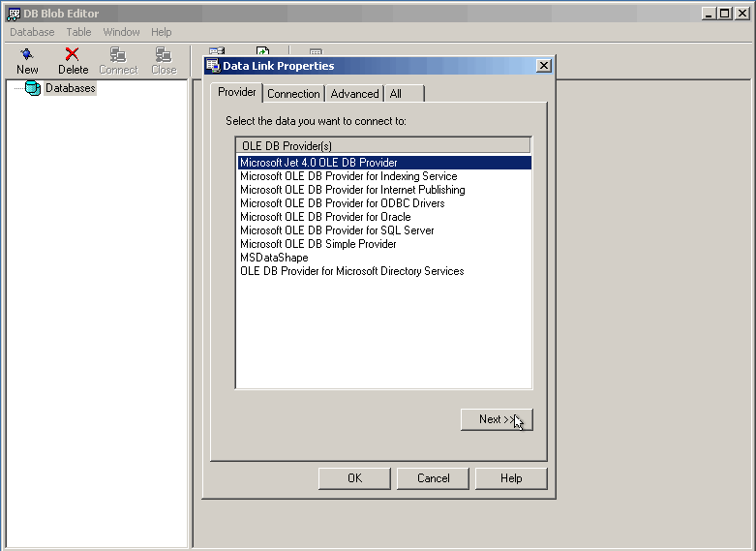The height and width of the screenshot is (551, 756).
Task: Click Cancel in Data Link Properties
Action: (x=433, y=478)
